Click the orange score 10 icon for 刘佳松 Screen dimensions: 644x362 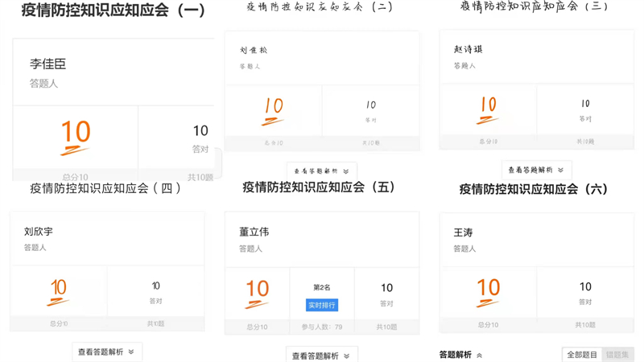click(274, 110)
